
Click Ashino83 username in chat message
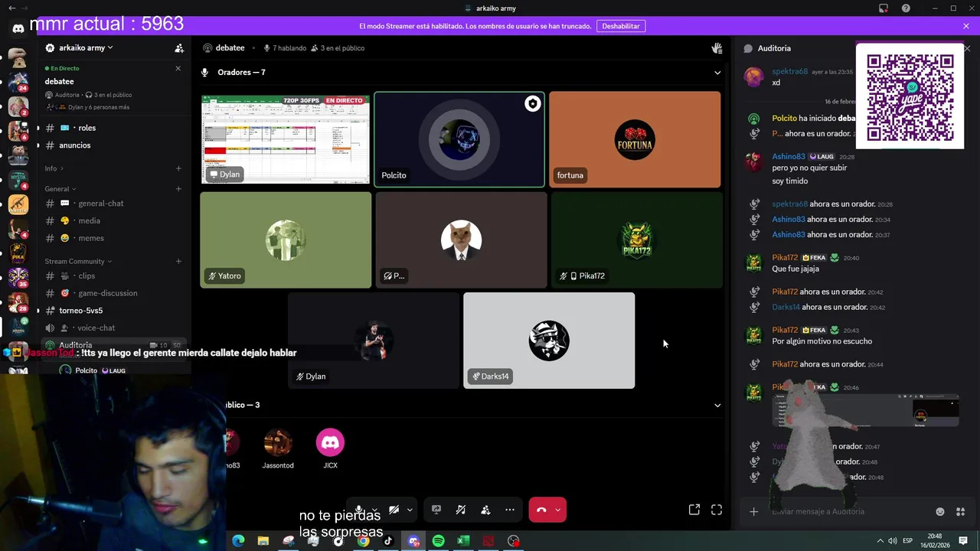click(x=789, y=156)
